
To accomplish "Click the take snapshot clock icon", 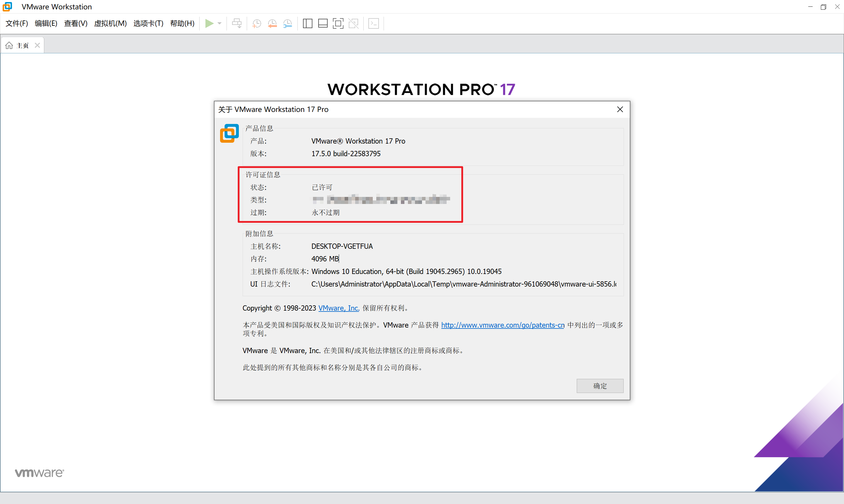I will tap(257, 23).
